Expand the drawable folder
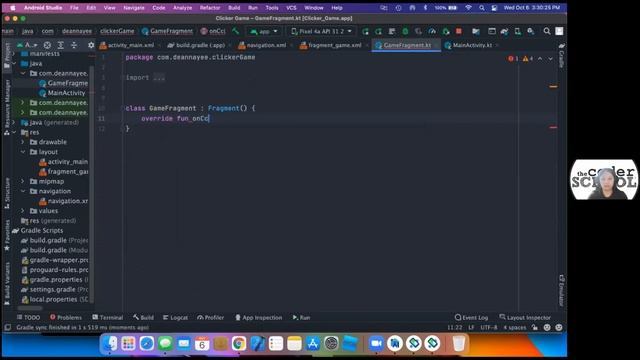The image size is (640, 360). tap(23, 142)
